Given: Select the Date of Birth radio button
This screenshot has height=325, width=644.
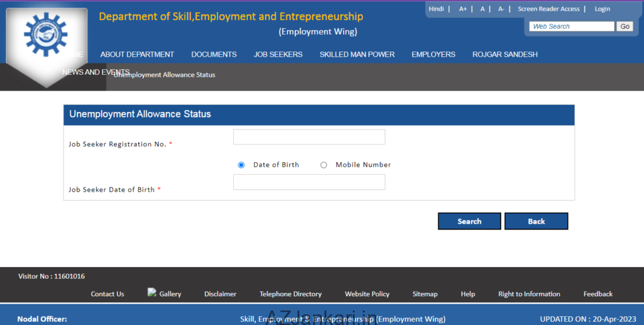Looking at the screenshot, I should pyautogui.click(x=241, y=165).
